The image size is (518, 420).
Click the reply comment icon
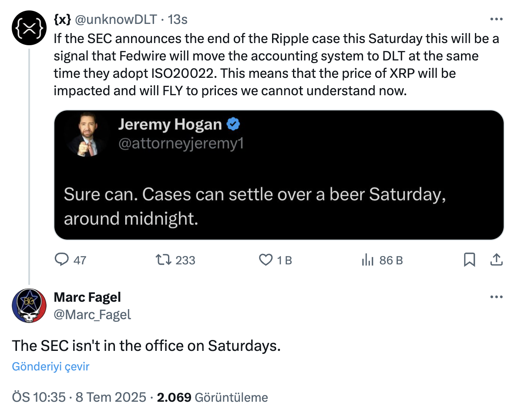(x=62, y=260)
